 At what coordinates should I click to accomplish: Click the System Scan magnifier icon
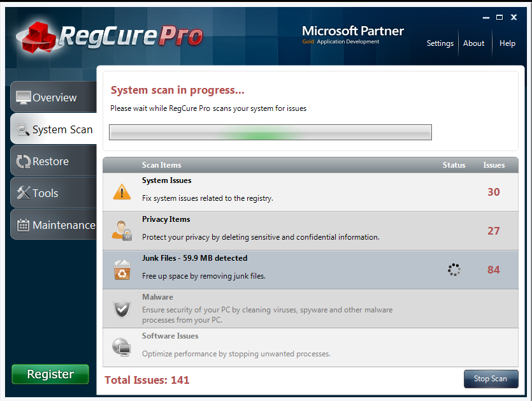(x=23, y=129)
